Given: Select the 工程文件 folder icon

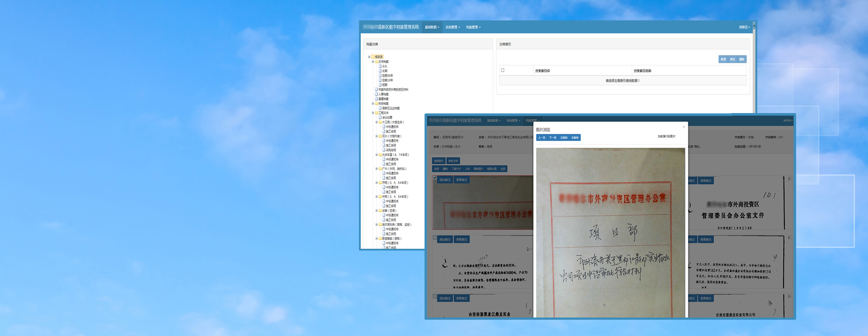Looking at the screenshot, I should 377,113.
